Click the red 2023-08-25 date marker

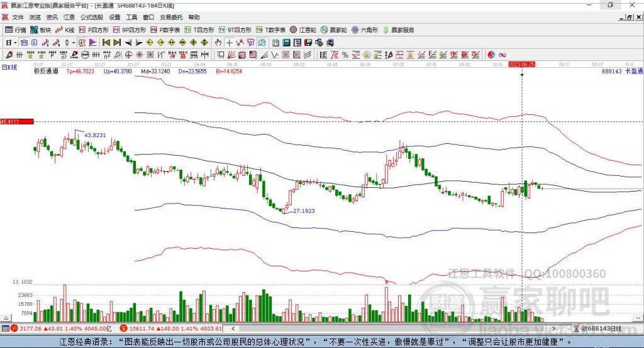pyautogui.click(x=521, y=64)
